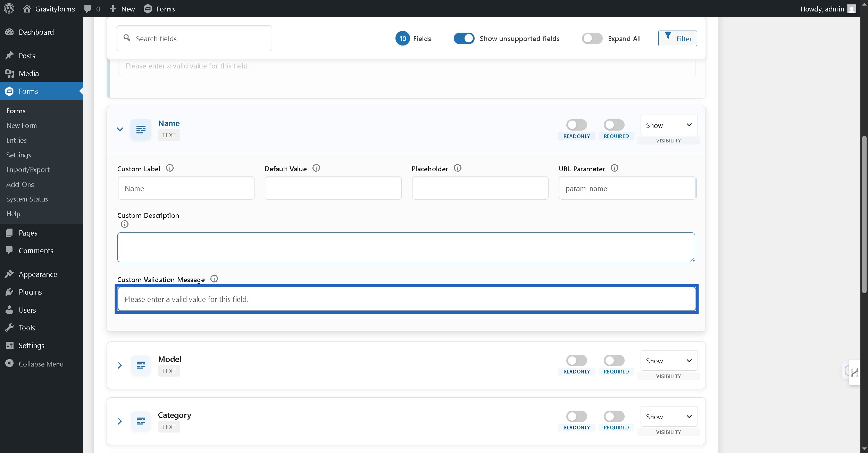The width and height of the screenshot is (868, 453).
Task: Collapse the Name field section
Action: point(120,129)
